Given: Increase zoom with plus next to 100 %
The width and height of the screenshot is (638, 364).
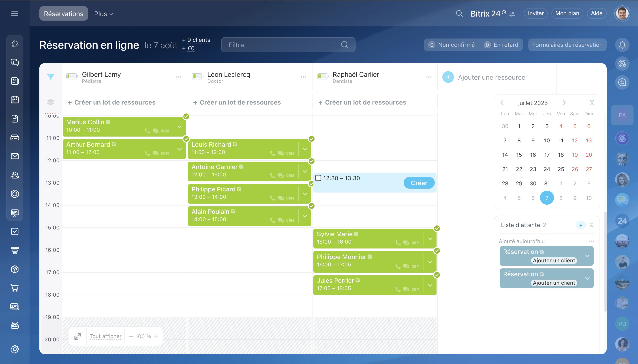Looking at the screenshot, I should click(156, 336).
